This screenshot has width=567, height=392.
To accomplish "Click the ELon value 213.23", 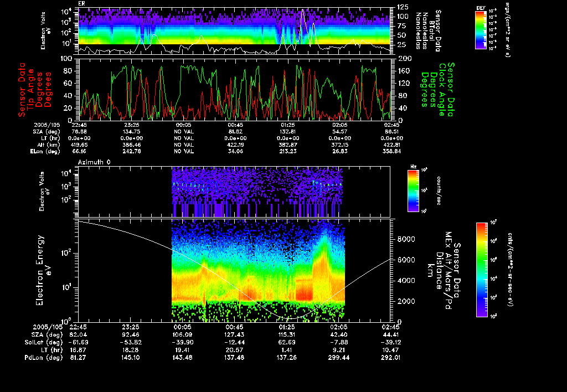I will (288, 152).
